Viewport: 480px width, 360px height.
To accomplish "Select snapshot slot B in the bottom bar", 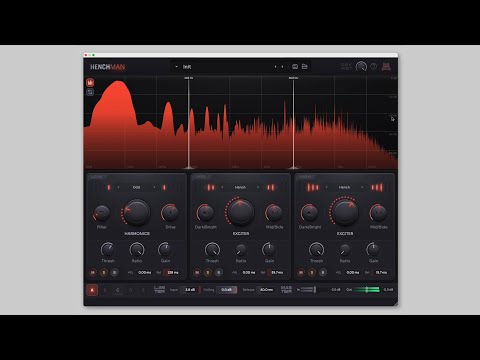I will tap(105, 290).
